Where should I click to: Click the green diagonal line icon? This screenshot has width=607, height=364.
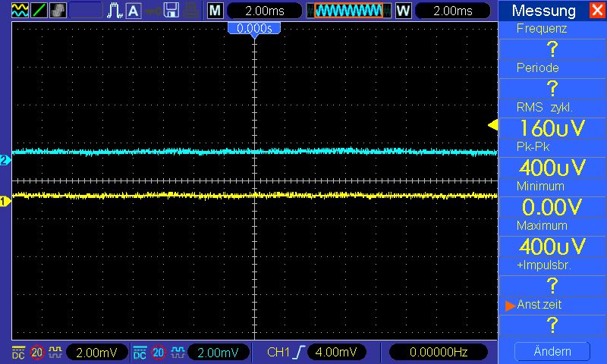tap(39, 11)
